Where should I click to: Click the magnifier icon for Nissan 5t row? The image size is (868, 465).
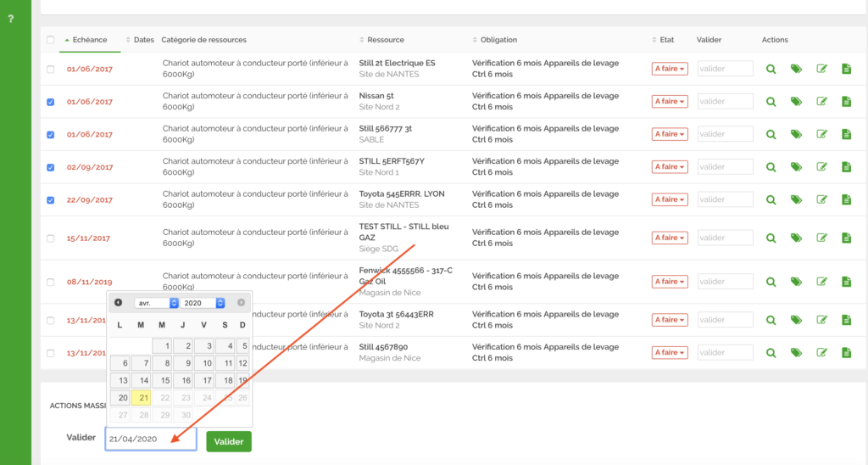click(771, 102)
